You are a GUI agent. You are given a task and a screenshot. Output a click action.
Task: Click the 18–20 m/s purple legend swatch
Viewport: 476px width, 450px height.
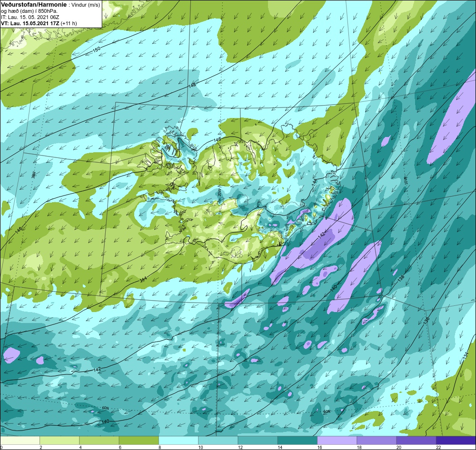[x=377, y=440]
